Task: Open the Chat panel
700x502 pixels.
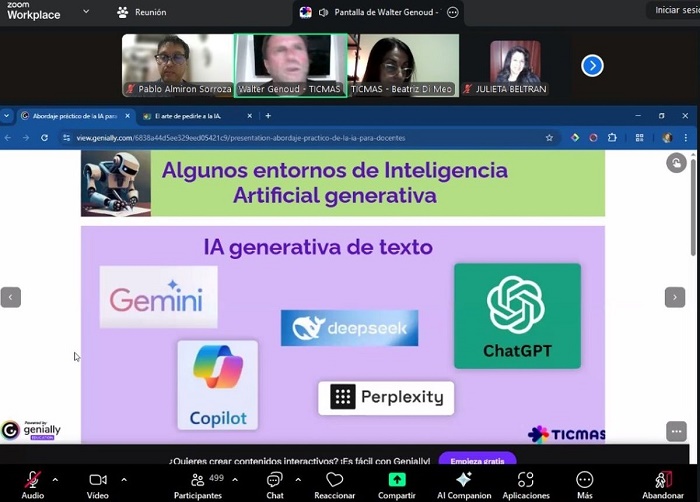Action: pyautogui.click(x=274, y=481)
